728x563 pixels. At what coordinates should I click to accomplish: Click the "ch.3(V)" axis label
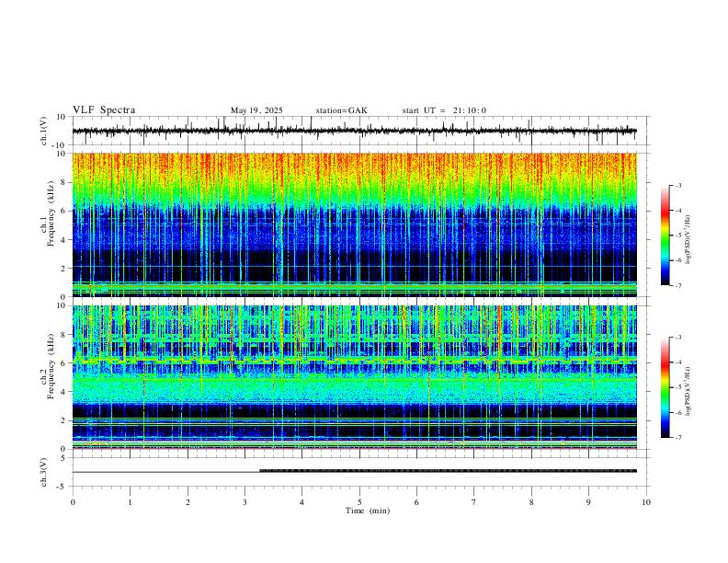click(44, 472)
